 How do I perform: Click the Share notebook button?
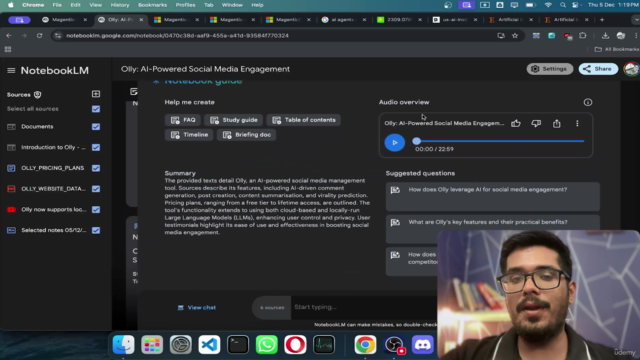[598, 69]
